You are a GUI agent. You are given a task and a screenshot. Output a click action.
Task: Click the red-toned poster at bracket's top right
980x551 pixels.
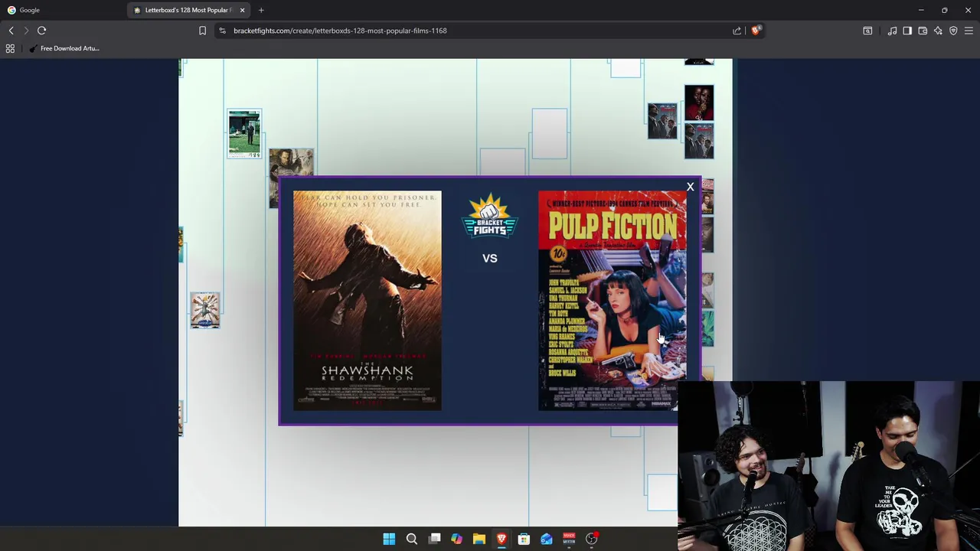(x=699, y=103)
